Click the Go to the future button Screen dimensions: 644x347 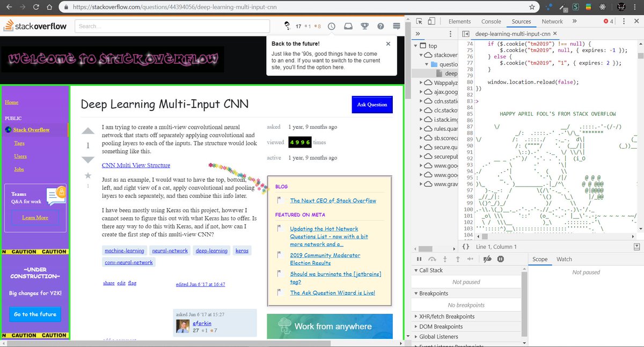click(x=35, y=314)
